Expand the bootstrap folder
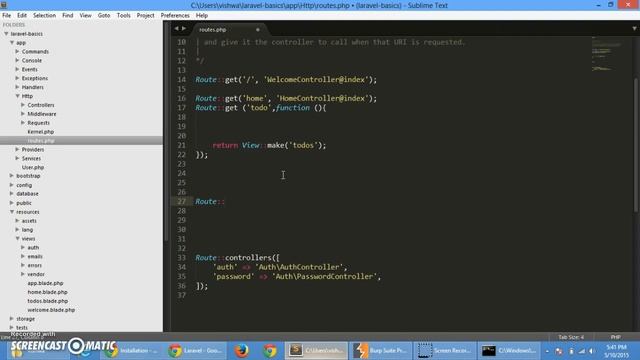Screen dimensions: 640x360 click(12, 176)
